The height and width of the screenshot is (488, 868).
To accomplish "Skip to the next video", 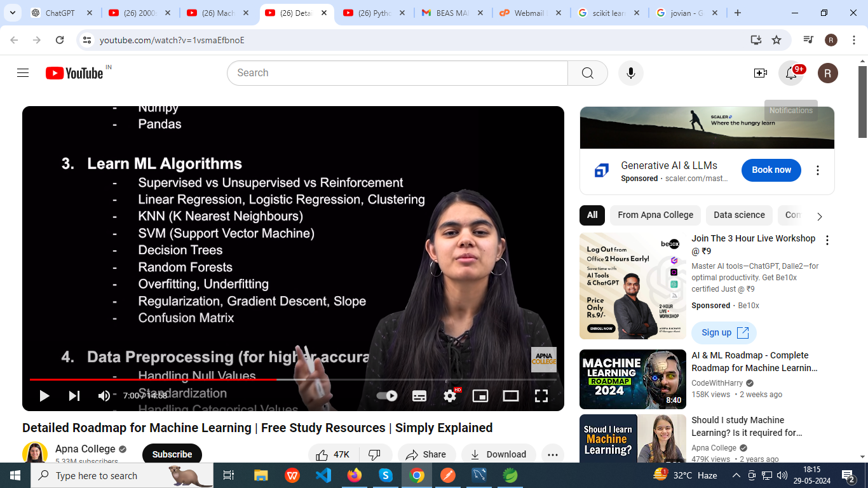I will 74,396.
